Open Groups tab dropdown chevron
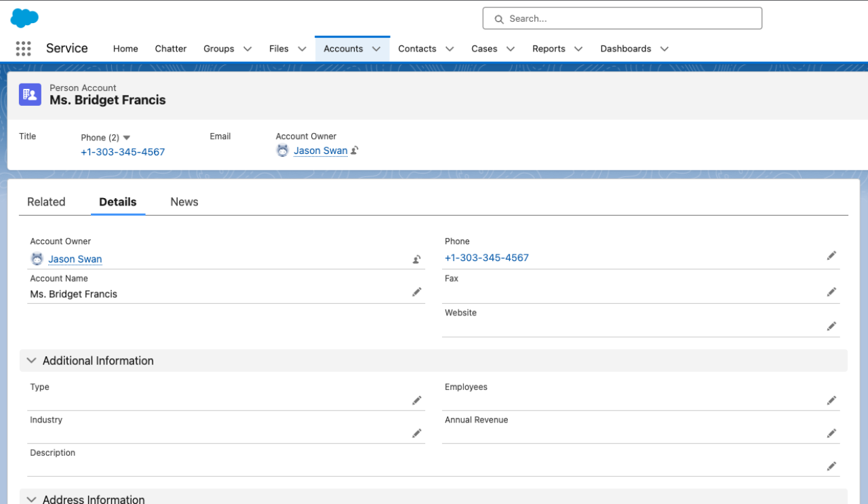The width and height of the screenshot is (868, 504). pyautogui.click(x=248, y=49)
